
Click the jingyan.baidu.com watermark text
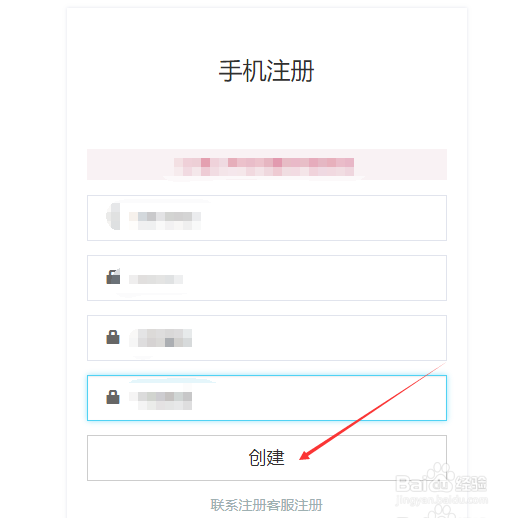point(441,500)
